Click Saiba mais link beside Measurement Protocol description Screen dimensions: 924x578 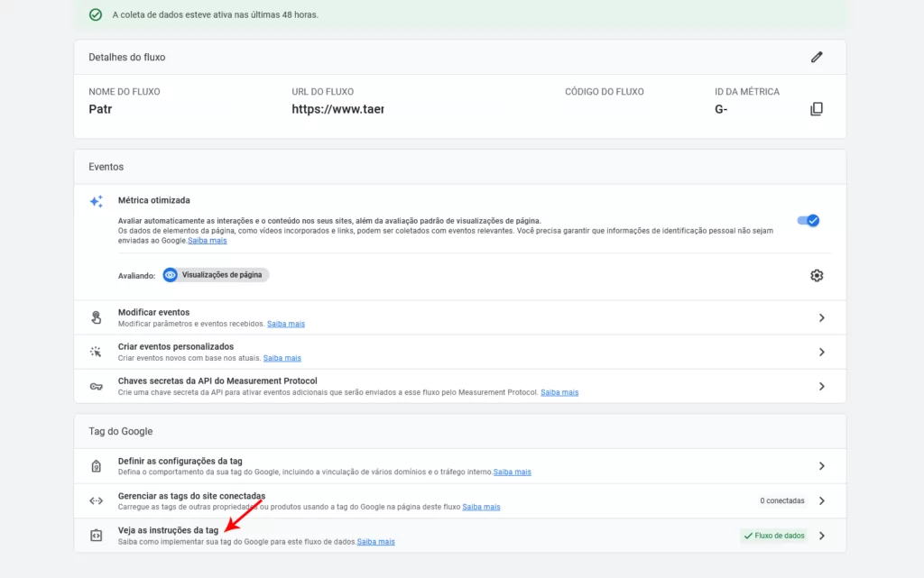[559, 392]
